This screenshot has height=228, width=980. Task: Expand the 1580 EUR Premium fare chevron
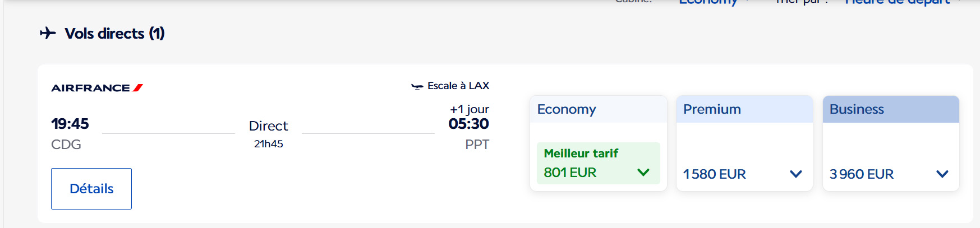point(795,174)
